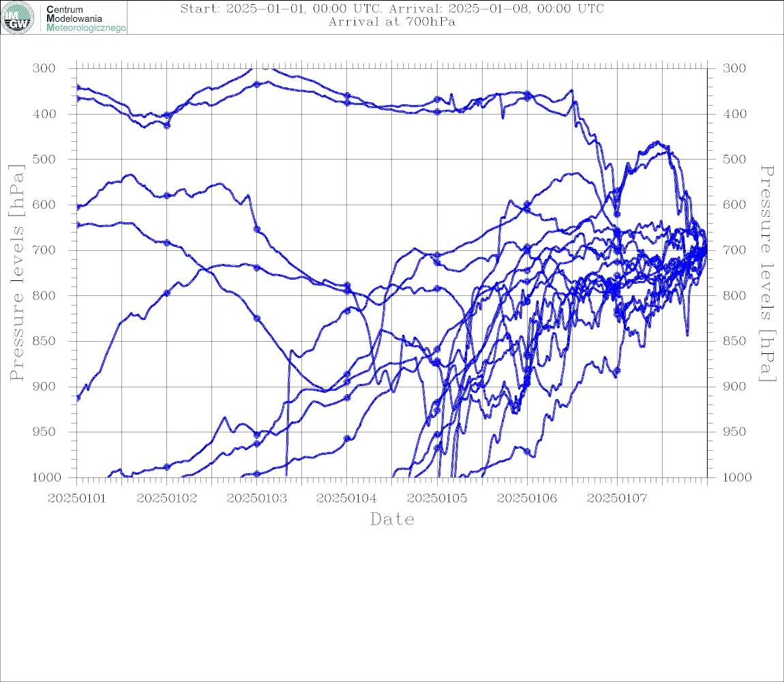Click the left axis 300 label

pyautogui.click(x=44, y=68)
